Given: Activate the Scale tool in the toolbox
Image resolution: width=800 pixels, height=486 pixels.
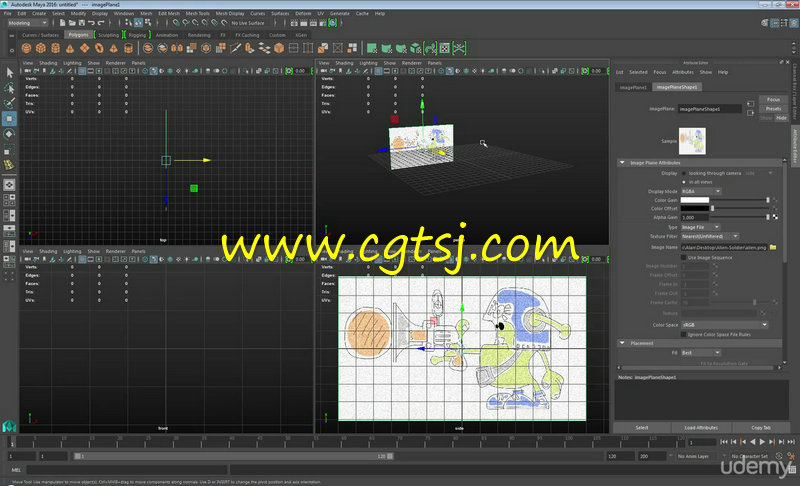Looking at the screenshot, I should [9, 149].
